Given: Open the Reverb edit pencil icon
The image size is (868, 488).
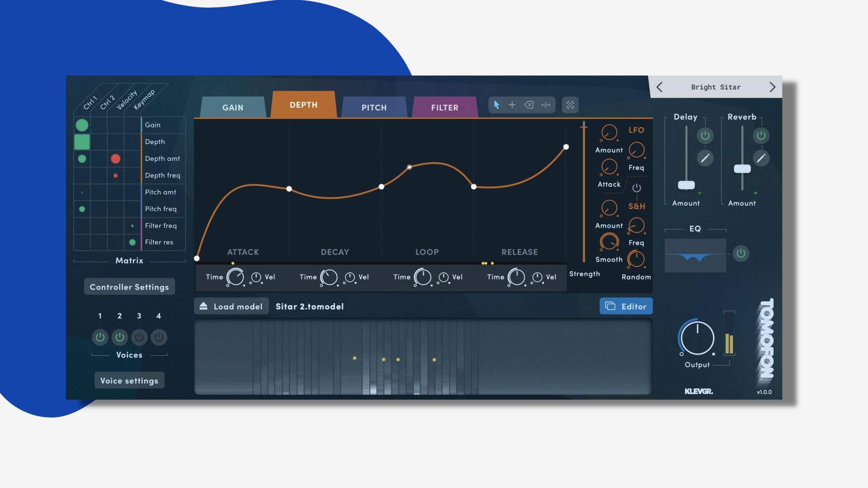Looking at the screenshot, I should tap(761, 158).
